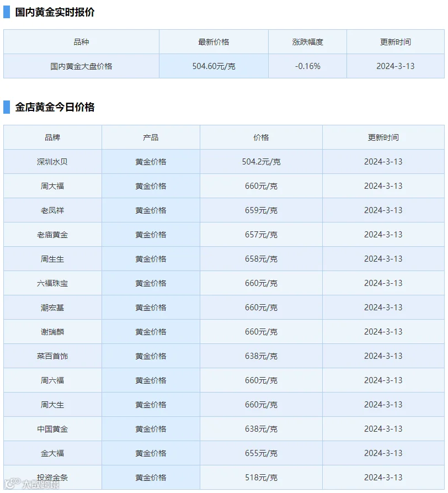Screen dimensions: 448x493
Task: Click the 金大福 price 655元/克
Action: tap(261, 453)
